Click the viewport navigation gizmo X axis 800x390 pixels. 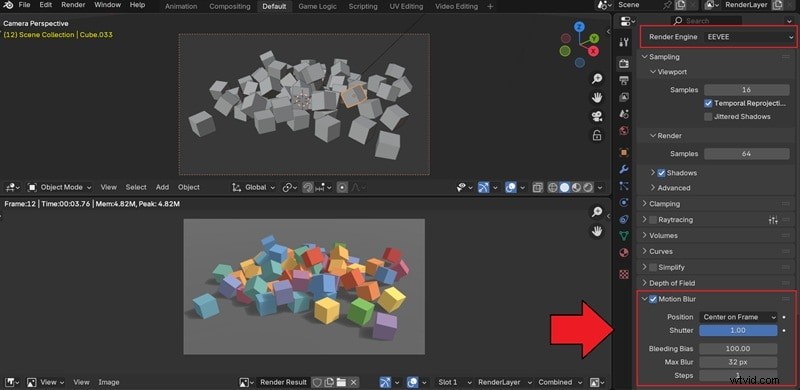point(593,51)
